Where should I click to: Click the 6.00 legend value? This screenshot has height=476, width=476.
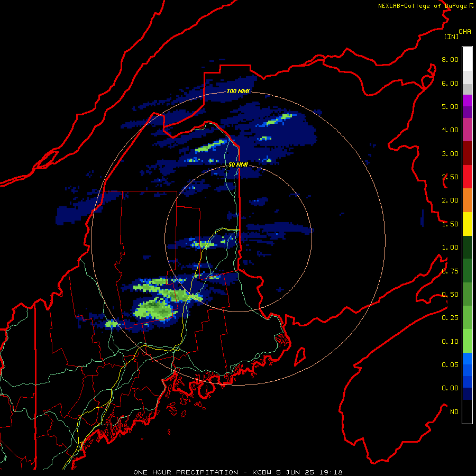coord(450,83)
